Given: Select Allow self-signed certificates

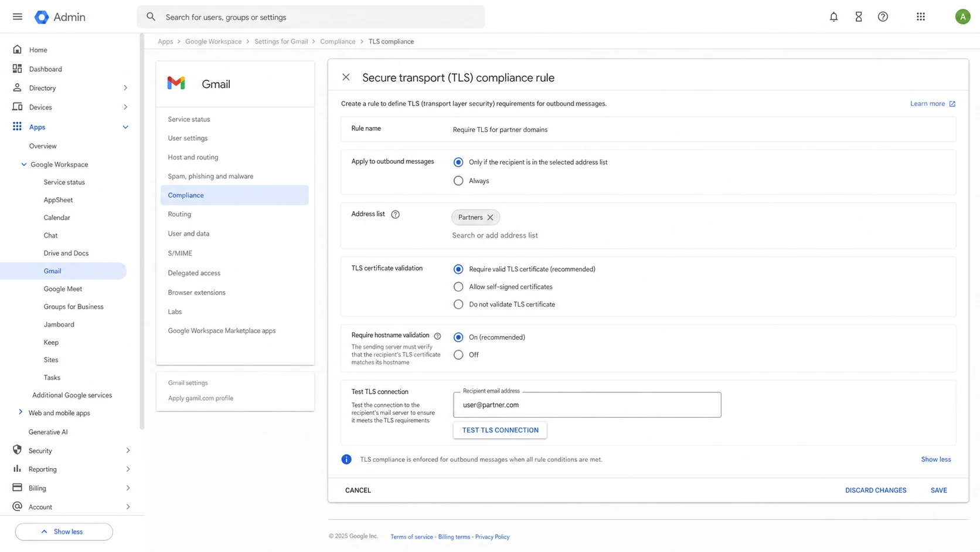Looking at the screenshot, I should click(458, 287).
